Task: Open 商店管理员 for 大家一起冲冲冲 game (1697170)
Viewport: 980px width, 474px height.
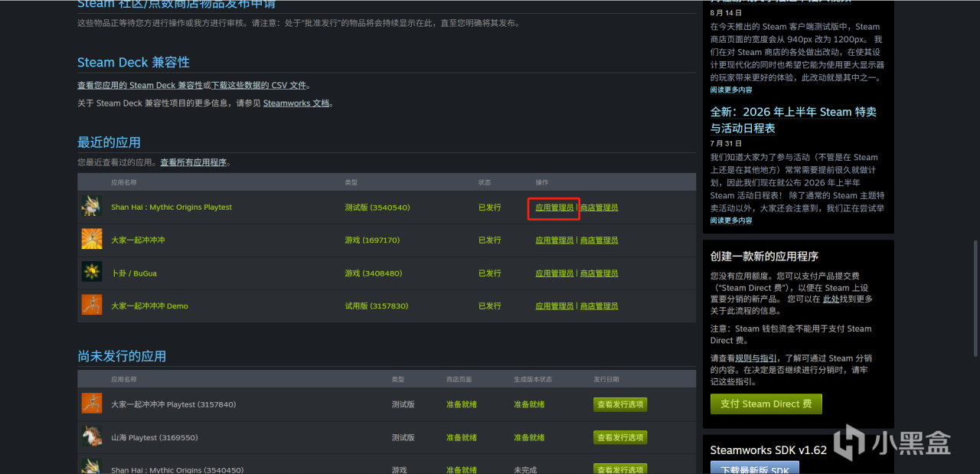Action: pos(599,240)
